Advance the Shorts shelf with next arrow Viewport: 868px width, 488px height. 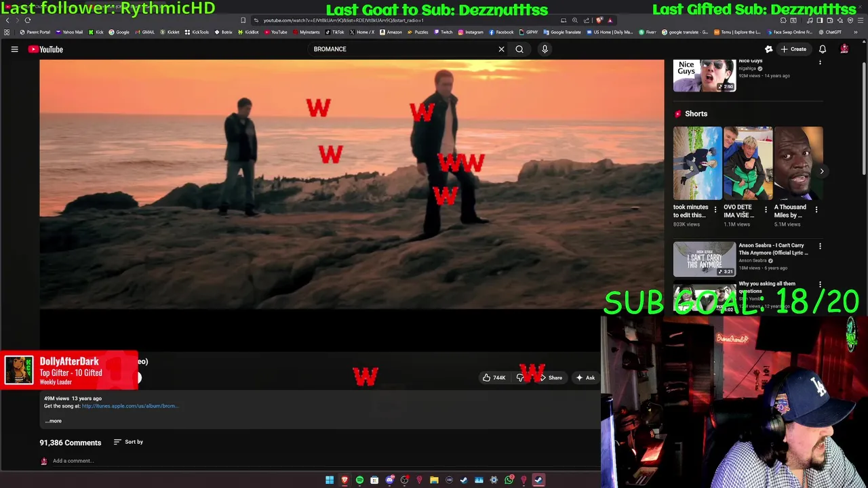coord(821,171)
